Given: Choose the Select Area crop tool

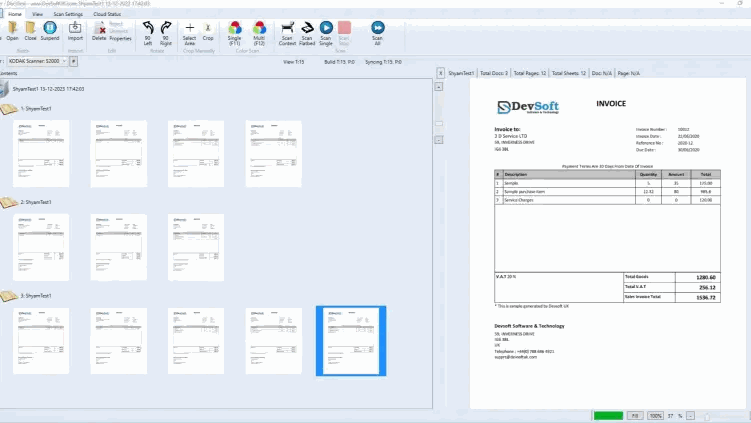Looking at the screenshot, I should (x=190, y=33).
